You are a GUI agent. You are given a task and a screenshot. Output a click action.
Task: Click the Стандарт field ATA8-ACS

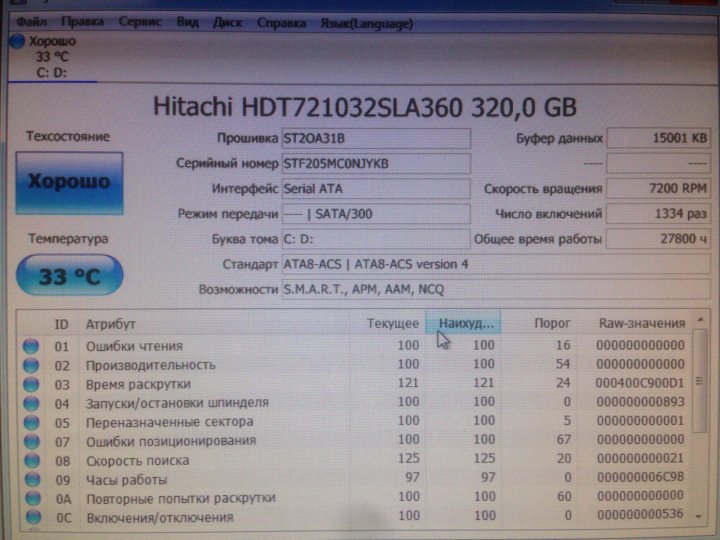coord(496,264)
